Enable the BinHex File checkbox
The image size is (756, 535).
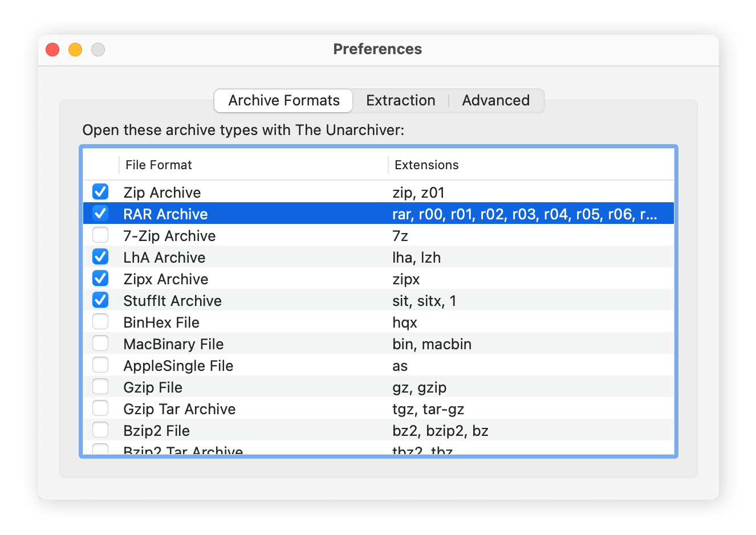click(x=100, y=321)
